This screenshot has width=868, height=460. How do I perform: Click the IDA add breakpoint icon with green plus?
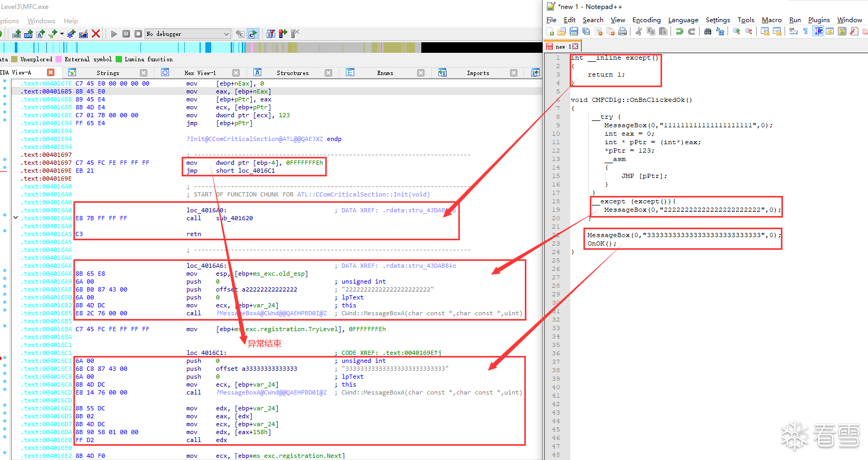click(x=283, y=34)
